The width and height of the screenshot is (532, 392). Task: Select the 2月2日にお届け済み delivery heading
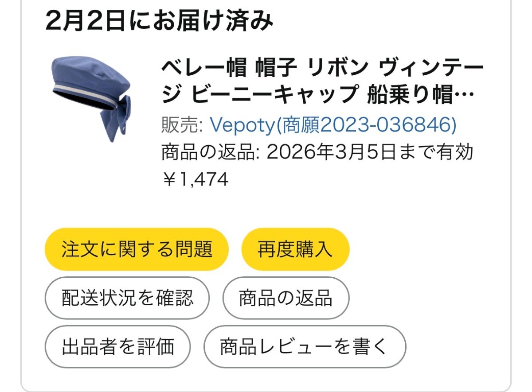click(x=159, y=21)
